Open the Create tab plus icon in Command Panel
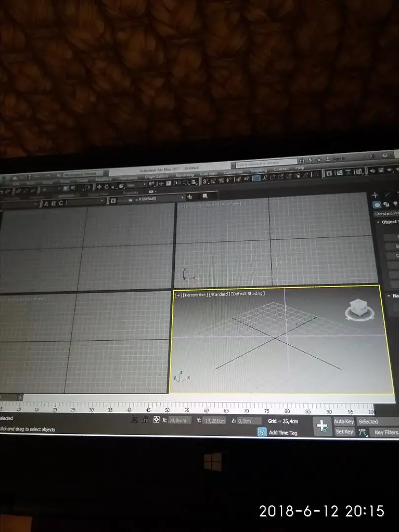The height and width of the screenshot is (532, 399). tap(375, 195)
